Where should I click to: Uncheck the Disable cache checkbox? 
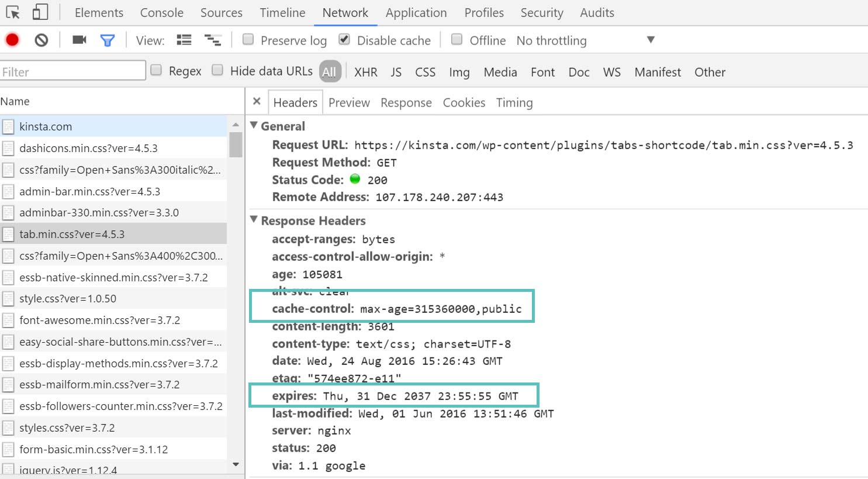(x=344, y=39)
